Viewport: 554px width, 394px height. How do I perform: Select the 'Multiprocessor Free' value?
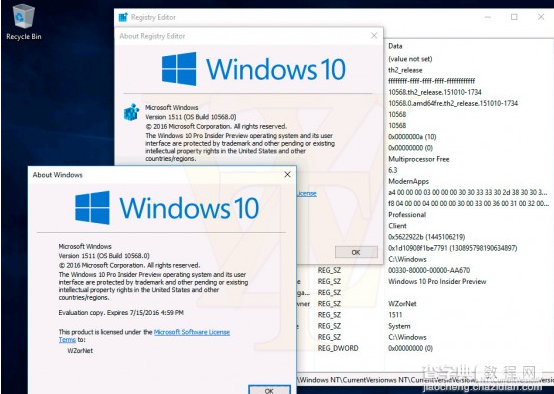(419, 159)
